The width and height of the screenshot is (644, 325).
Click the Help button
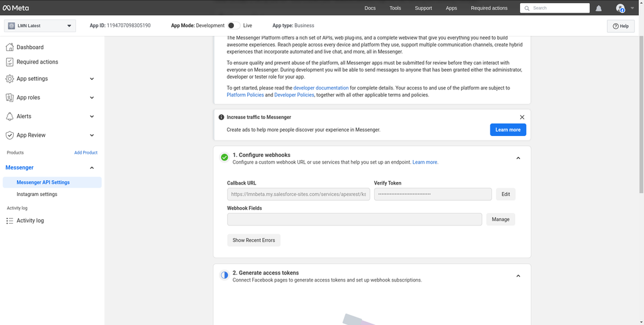pos(621,26)
